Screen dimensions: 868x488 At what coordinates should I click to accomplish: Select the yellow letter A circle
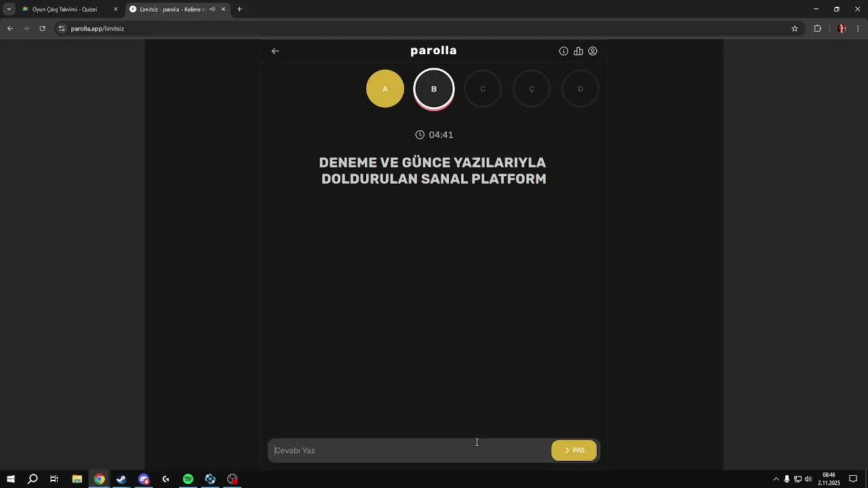pos(385,89)
